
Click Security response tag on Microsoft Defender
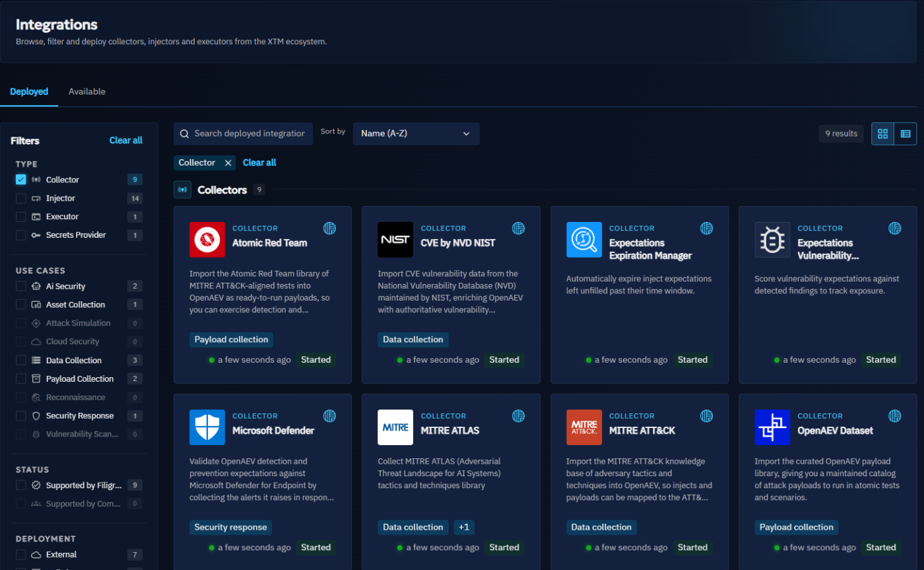230,527
